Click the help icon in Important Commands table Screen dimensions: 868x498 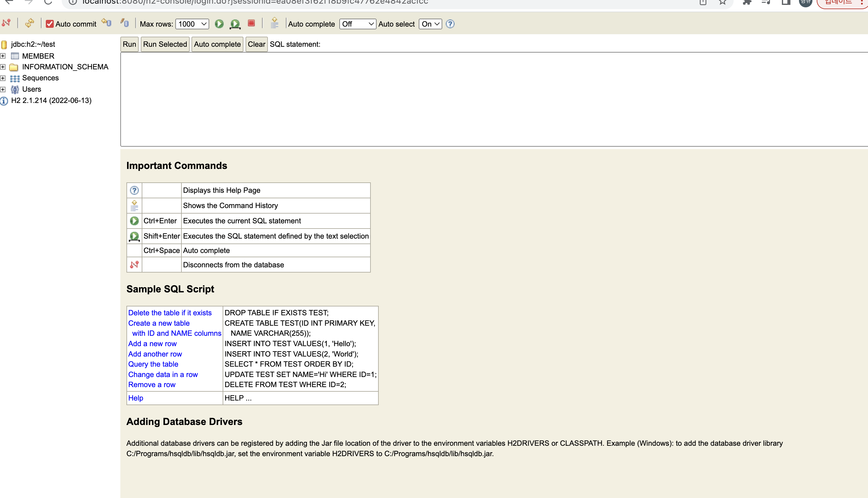134,190
